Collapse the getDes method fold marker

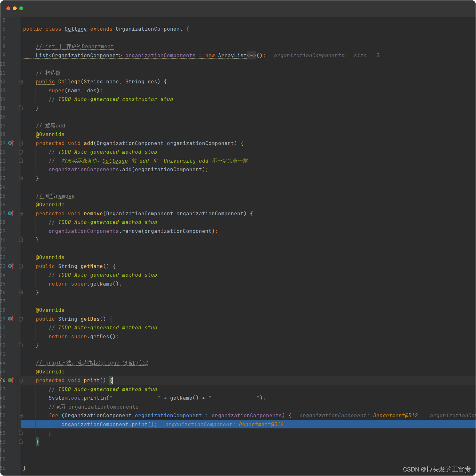pos(21,319)
